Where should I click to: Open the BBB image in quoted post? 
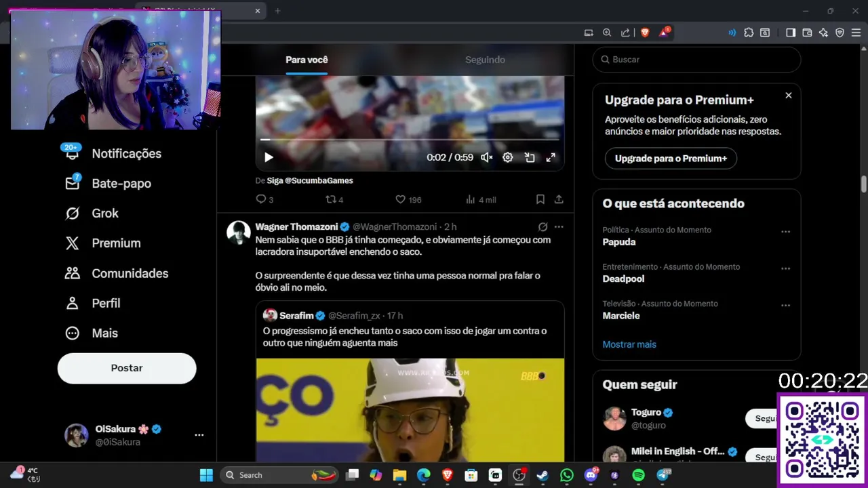(x=410, y=410)
